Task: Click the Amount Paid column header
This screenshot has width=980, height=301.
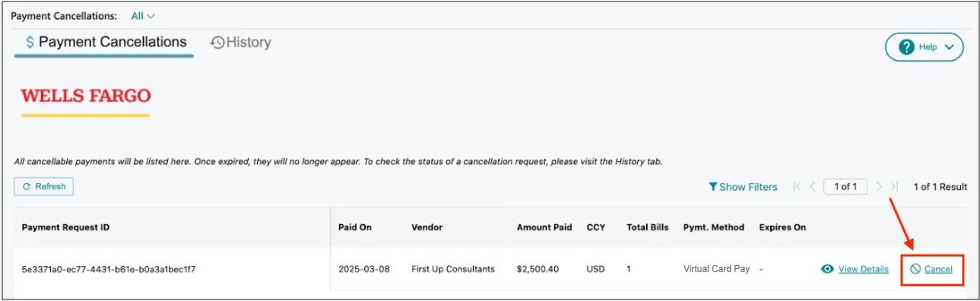Action: click(544, 227)
